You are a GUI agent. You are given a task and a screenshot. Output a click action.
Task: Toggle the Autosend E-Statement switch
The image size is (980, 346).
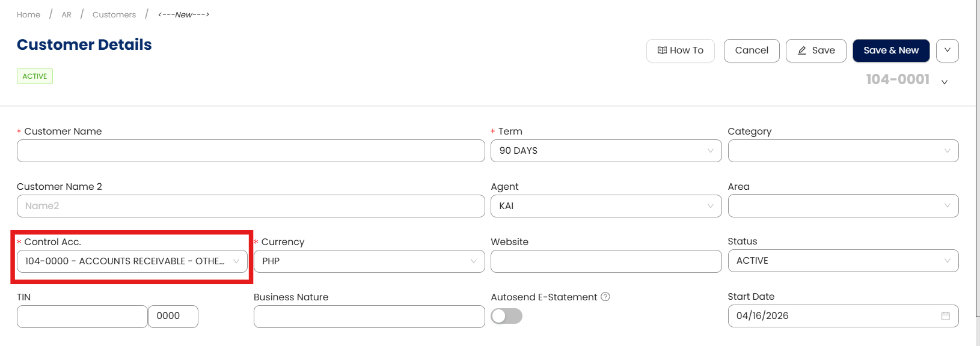[506, 316]
